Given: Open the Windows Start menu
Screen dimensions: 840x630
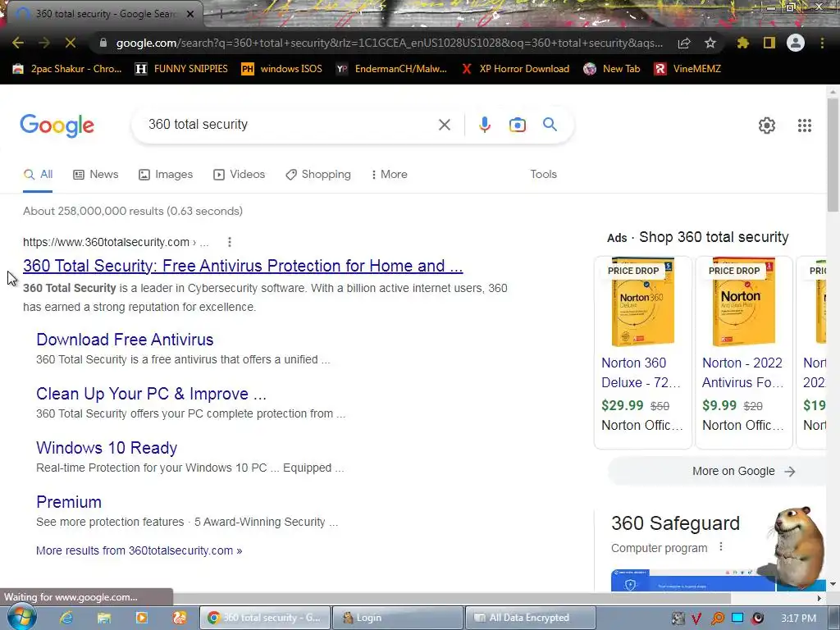Looking at the screenshot, I should (21, 618).
